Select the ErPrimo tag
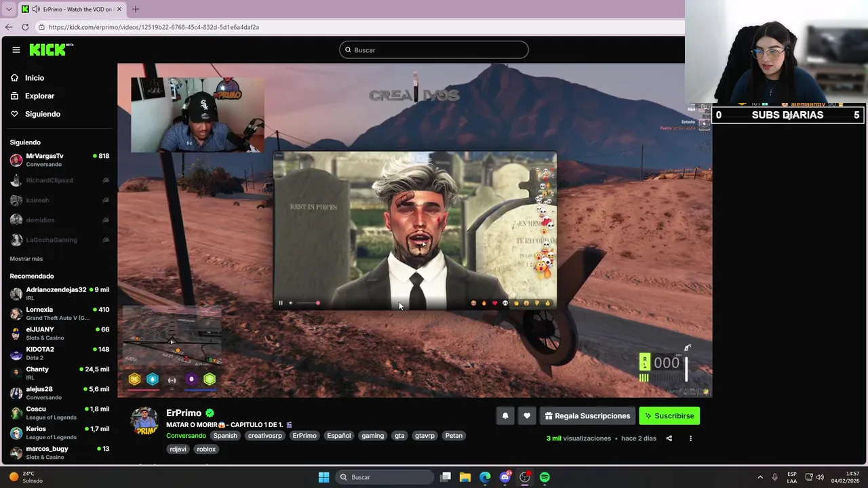Screen dimensions: 868x488 point(304,436)
